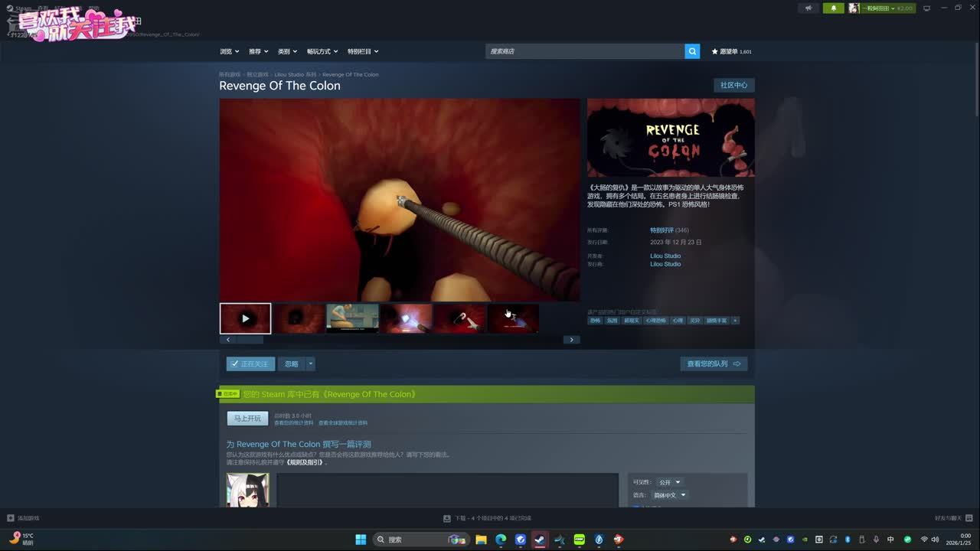Play the trailer video thumbnail
The width and height of the screenshot is (980, 551).
(x=245, y=318)
